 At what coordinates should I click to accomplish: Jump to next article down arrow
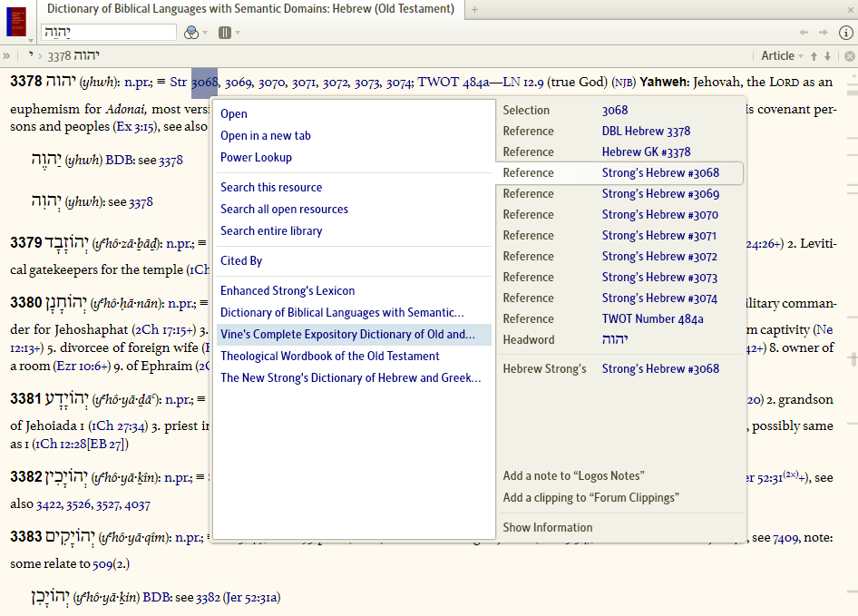point(828,56)
